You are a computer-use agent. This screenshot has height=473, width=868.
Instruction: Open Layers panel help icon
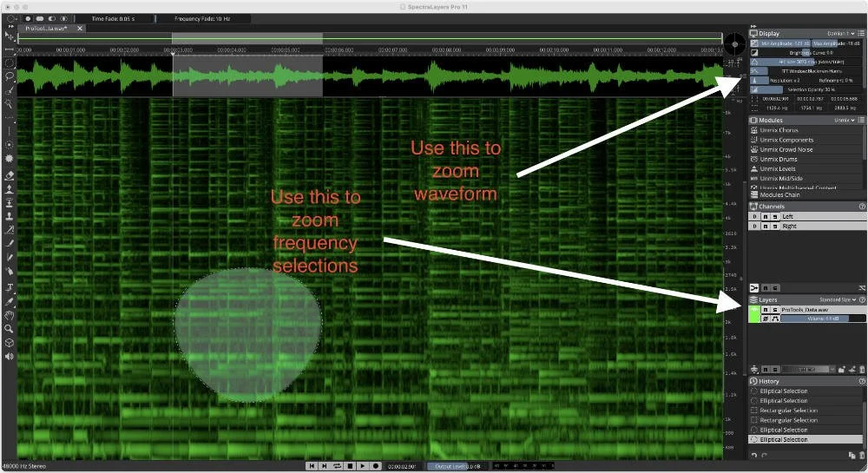862,299
